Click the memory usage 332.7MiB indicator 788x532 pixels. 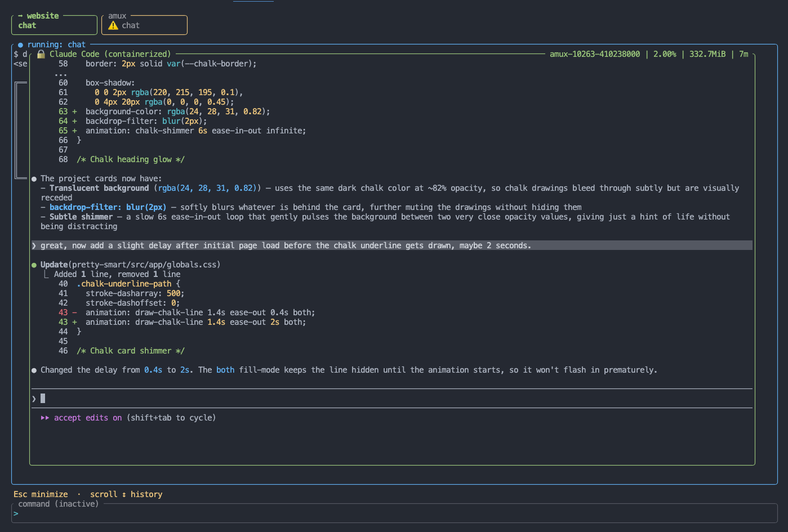click(707, 54)
